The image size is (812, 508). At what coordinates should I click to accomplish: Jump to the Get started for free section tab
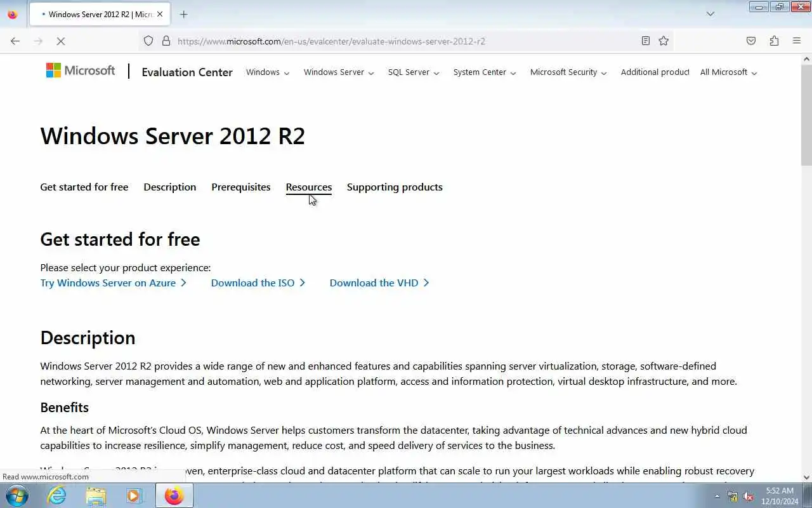pyautogui.click(x=84, y=187)
